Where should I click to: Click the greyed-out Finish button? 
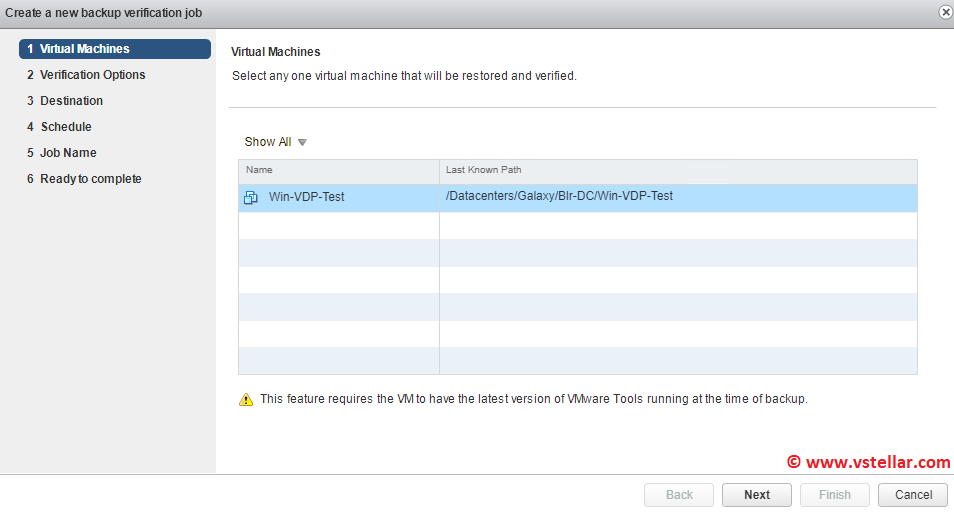click(835, 495)
